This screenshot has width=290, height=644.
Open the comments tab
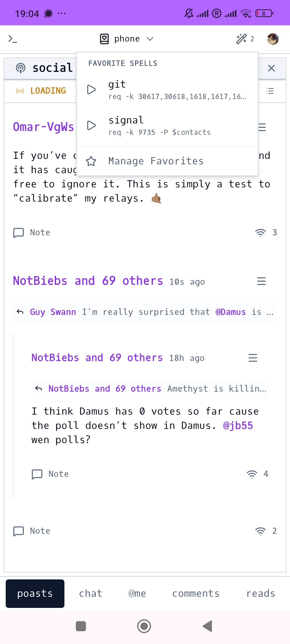(196, 593)
